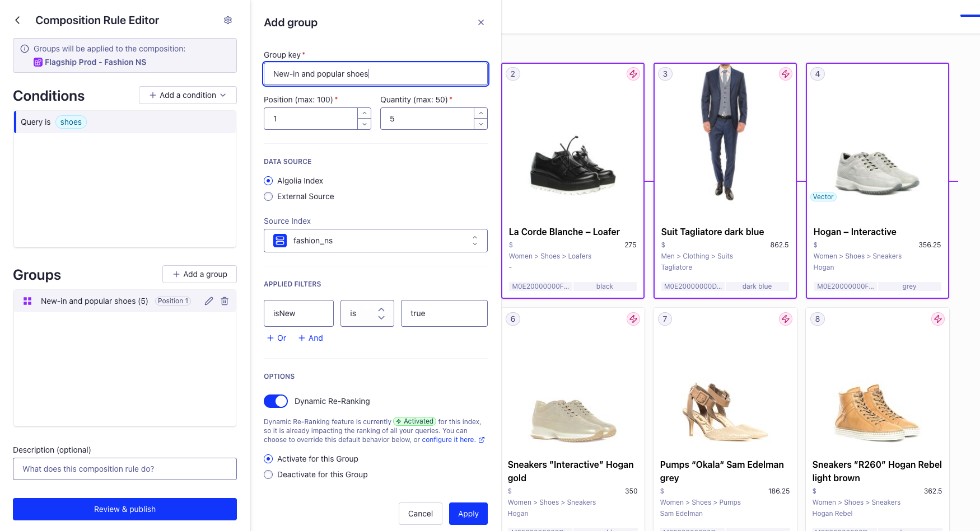Click the Vector badge on Hogan card
Screen dimensions: 980x531
823,197
